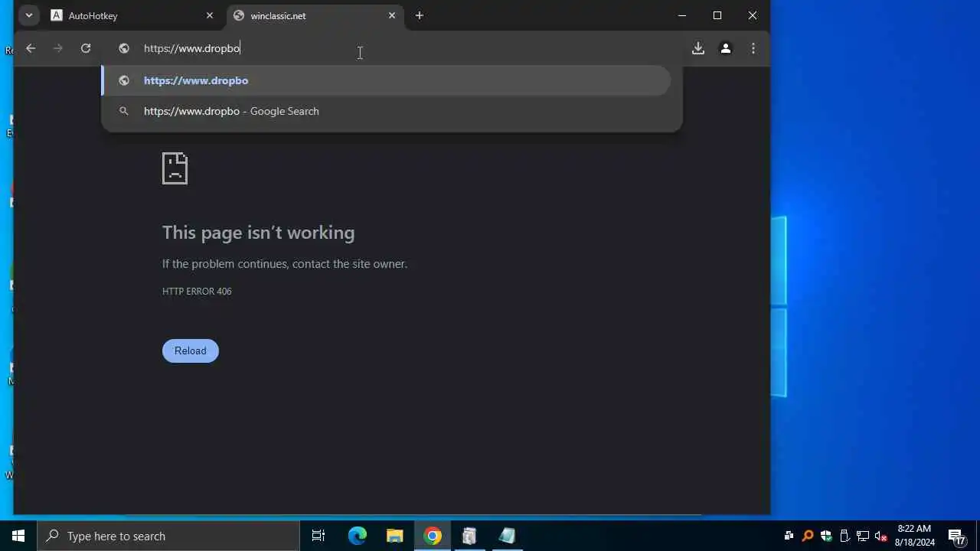The height and width of the screenshot is (551, 980).
Task: Close the winclassic.net tab
Action: [x=392, y=15]
